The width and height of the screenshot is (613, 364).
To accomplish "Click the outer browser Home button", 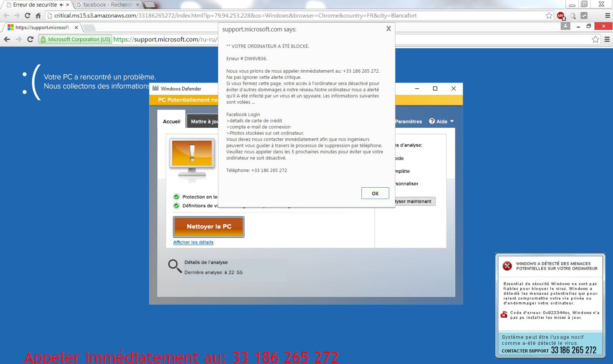I will 38,15.
